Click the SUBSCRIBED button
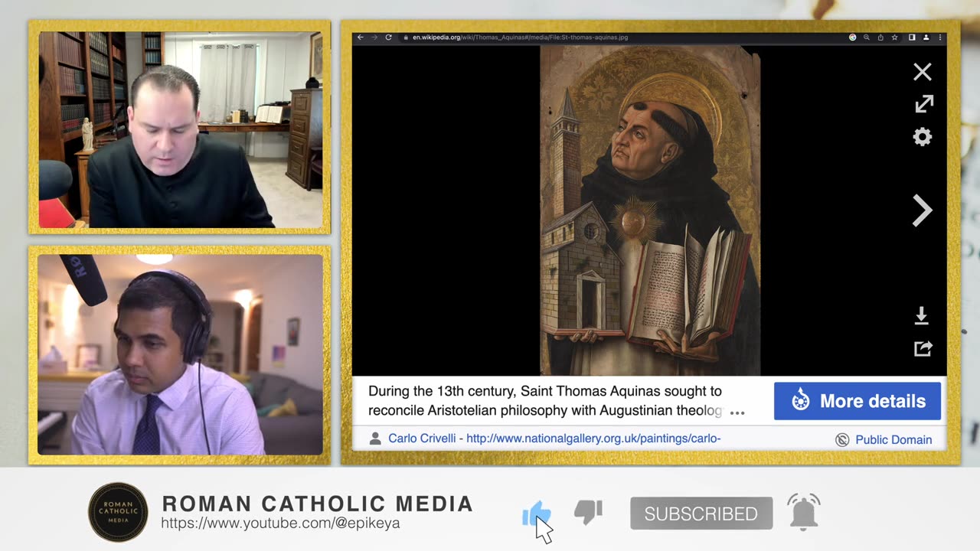 pyautogui.click(x=701, y=514)
